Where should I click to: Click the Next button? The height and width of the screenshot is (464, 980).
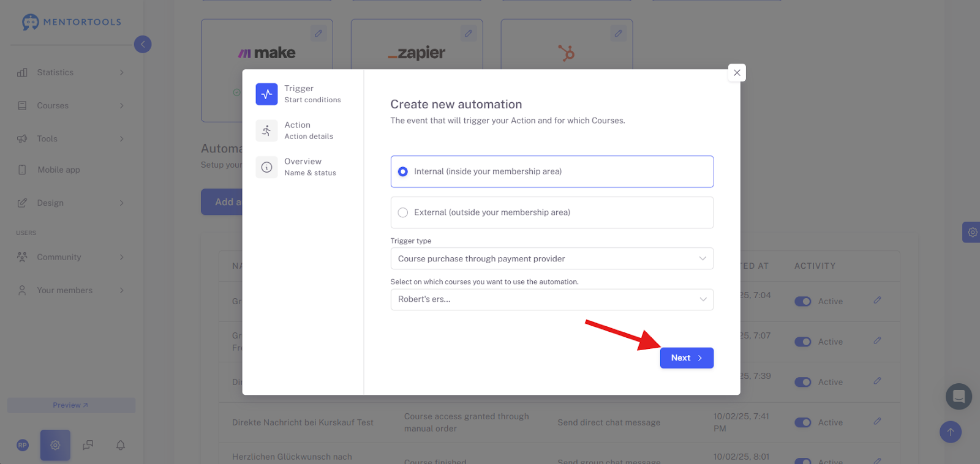pyautogui.click(x=687, y=358)
